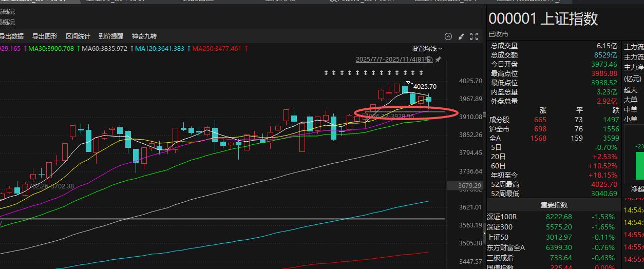644x269 pixels.
Task: Click the arrow next to MA120 value
Action: point(188,49)
